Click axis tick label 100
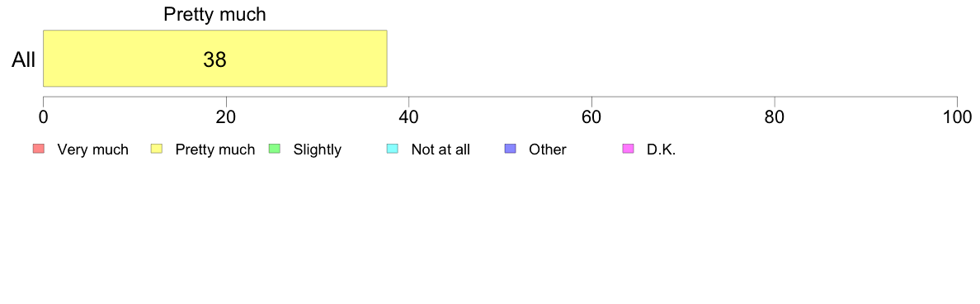 [x=958, y=117]
